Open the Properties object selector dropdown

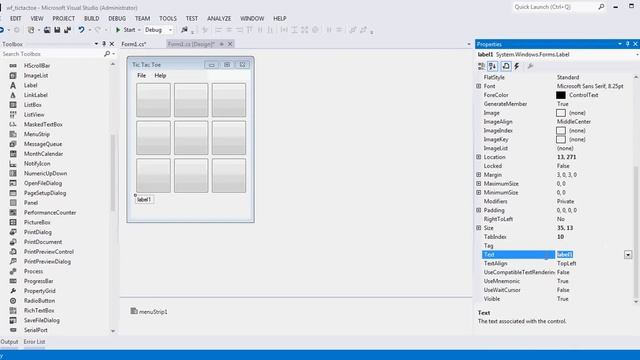click(x=637, y=55)
